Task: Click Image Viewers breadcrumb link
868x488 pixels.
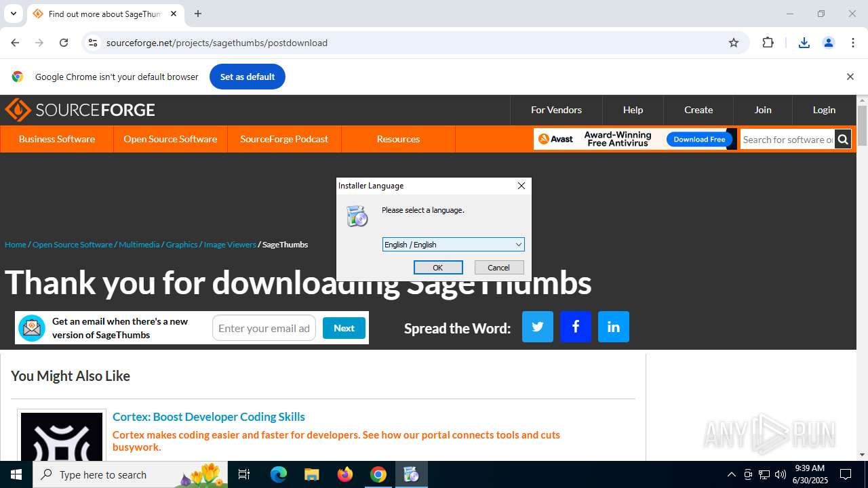Action: click(230, 245)
